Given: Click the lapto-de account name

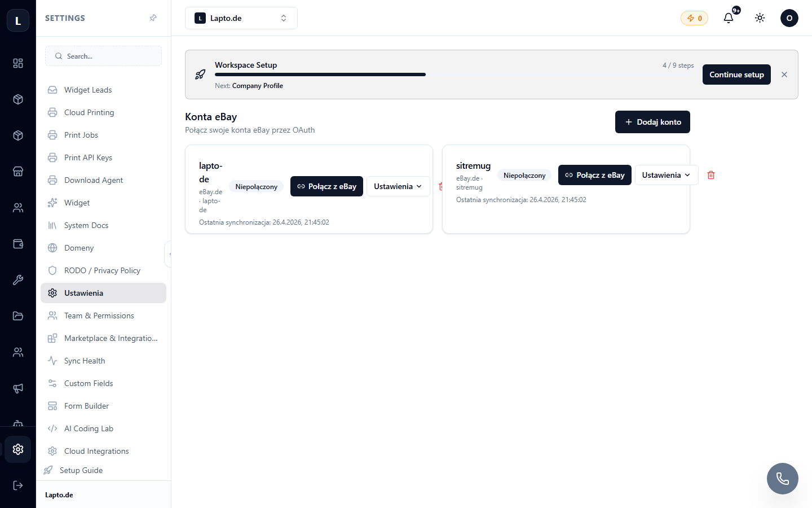Looking at the screenshot, I should 210,173.
